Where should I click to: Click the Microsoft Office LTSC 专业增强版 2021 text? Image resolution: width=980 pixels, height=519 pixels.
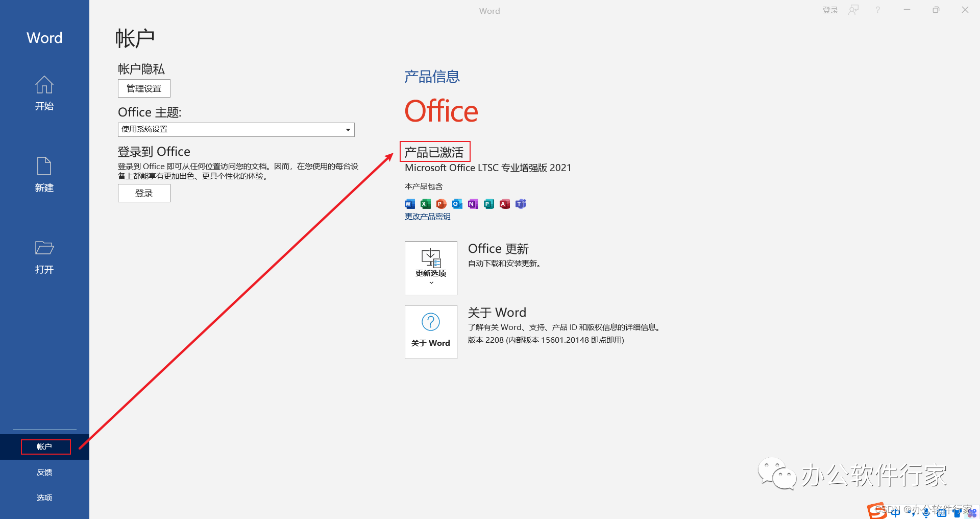488,168
